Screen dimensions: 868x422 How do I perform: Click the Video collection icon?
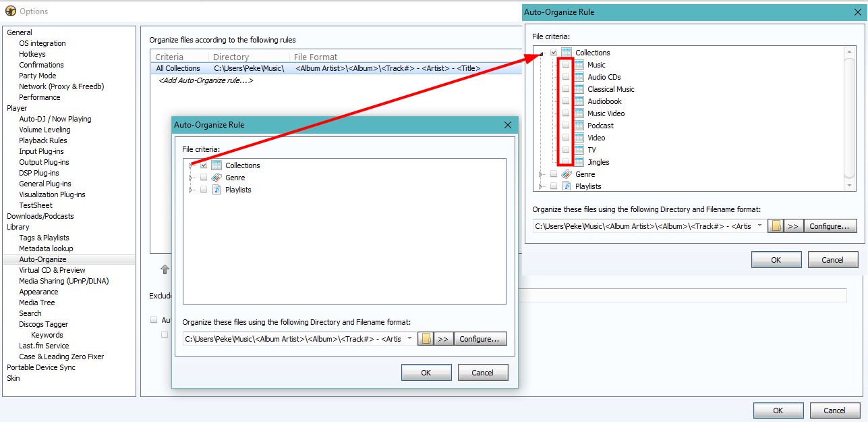coord(578,138)
